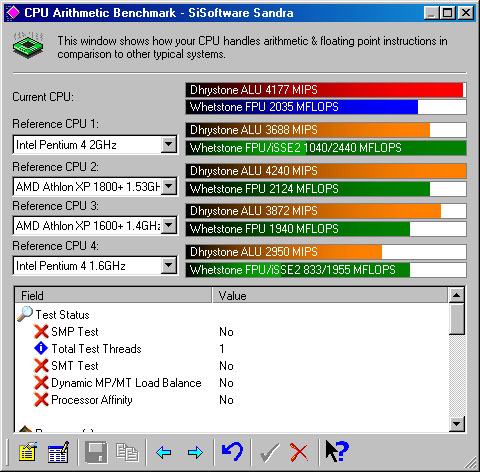Click the Dhrystone ALU 2950 MIPS bar
Viewport: 480px width, 472px height.
point(326,252)
